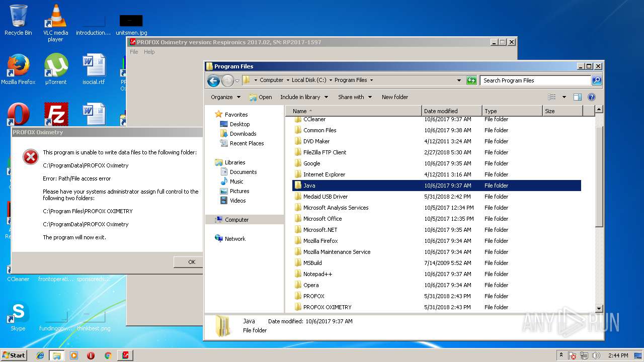
Task: Select Pictures library
Action: (x=239, y=191)
